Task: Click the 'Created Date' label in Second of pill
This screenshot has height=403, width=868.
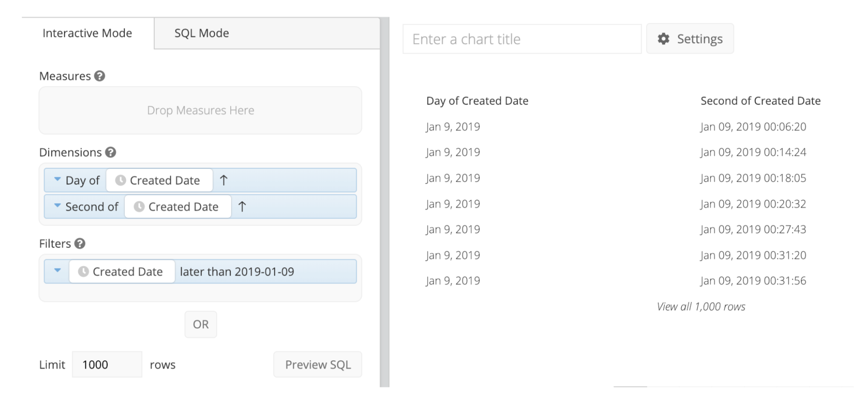Action: 183,207
